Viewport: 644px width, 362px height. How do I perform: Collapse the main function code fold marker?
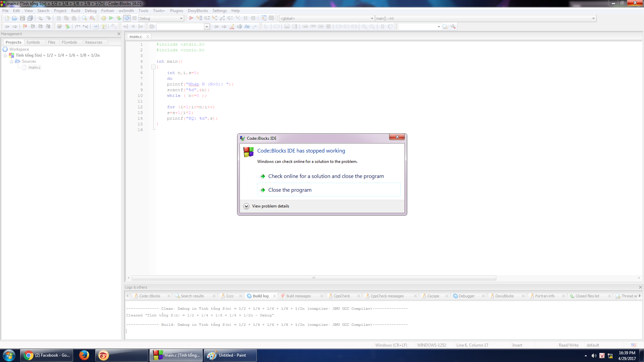pos(153,67)
